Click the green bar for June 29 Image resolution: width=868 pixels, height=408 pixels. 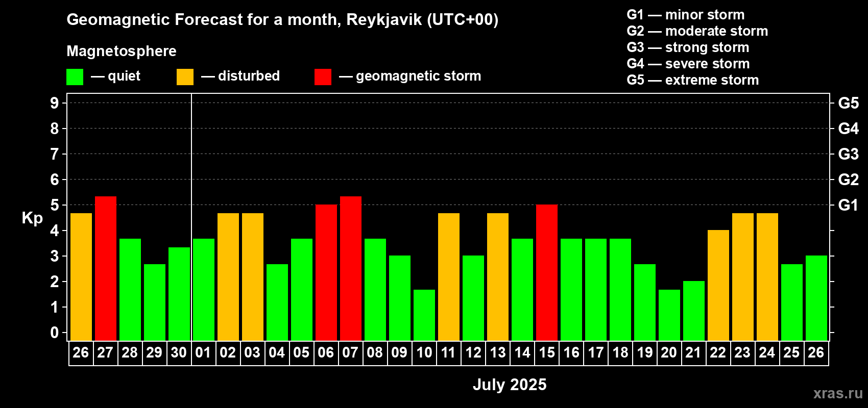[155, 302]
